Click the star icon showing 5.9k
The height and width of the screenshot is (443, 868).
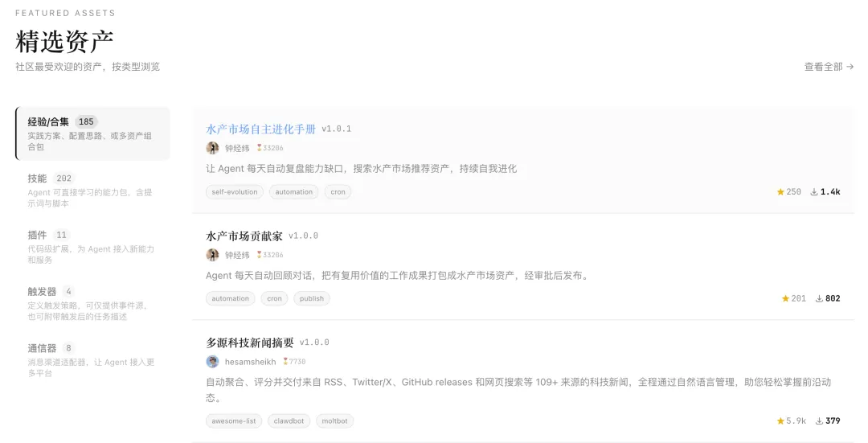point(780,421)
